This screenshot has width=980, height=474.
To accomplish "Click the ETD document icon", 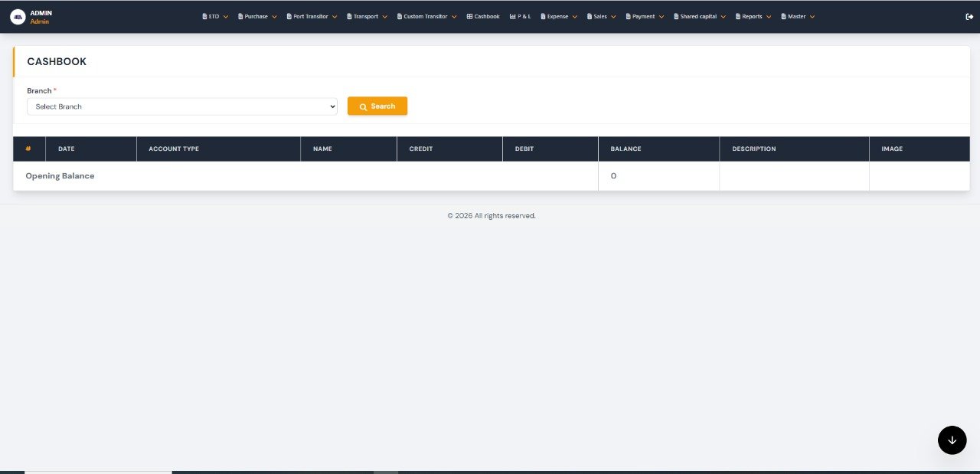I will (204, 15).
